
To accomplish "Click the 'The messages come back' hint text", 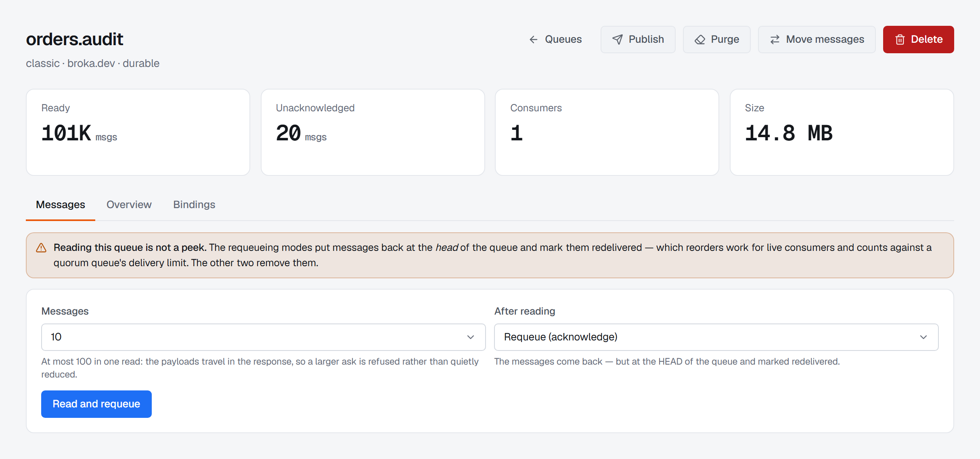I will pyautogui.click(x=667, y=362).
